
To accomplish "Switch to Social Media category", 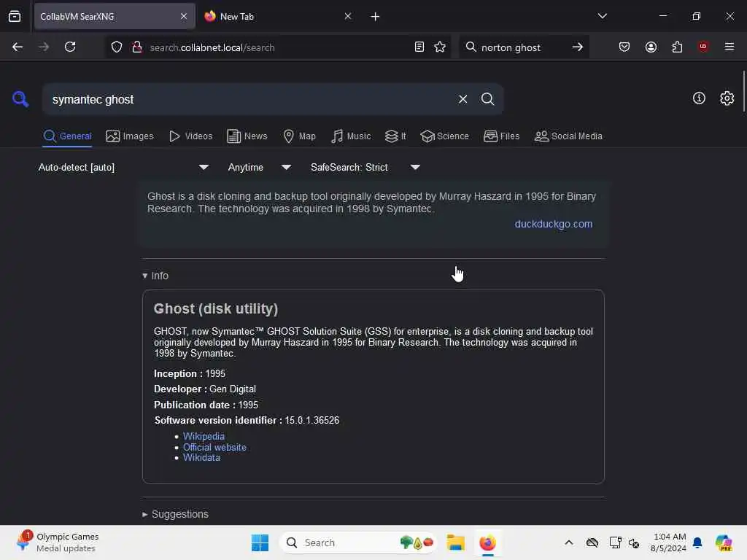I will tap(568, 136).
